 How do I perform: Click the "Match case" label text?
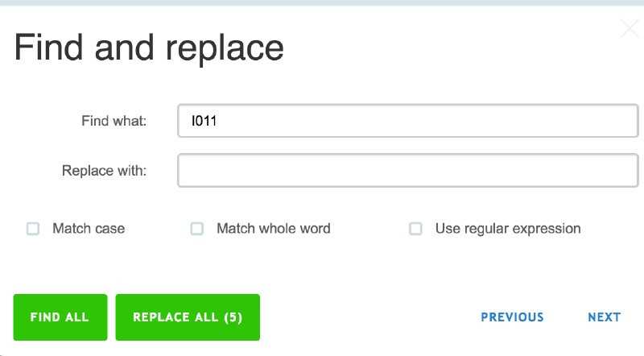point(89,229)
